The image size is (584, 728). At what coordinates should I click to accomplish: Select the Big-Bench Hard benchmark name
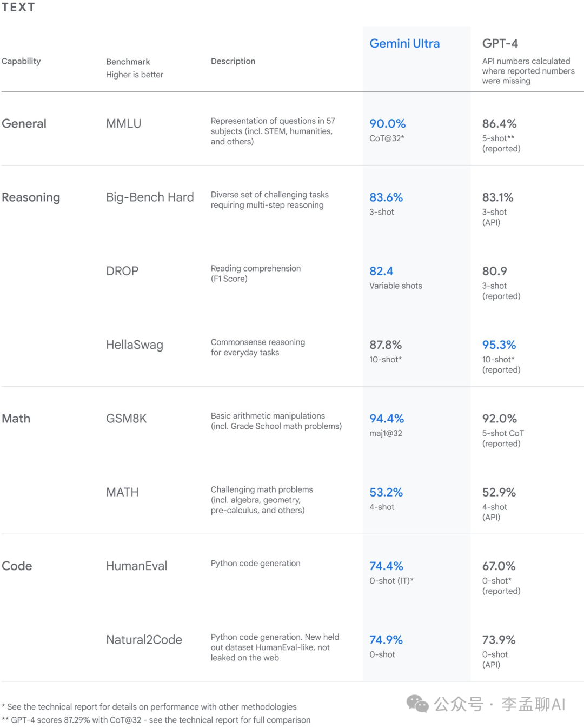click(150, 197)
